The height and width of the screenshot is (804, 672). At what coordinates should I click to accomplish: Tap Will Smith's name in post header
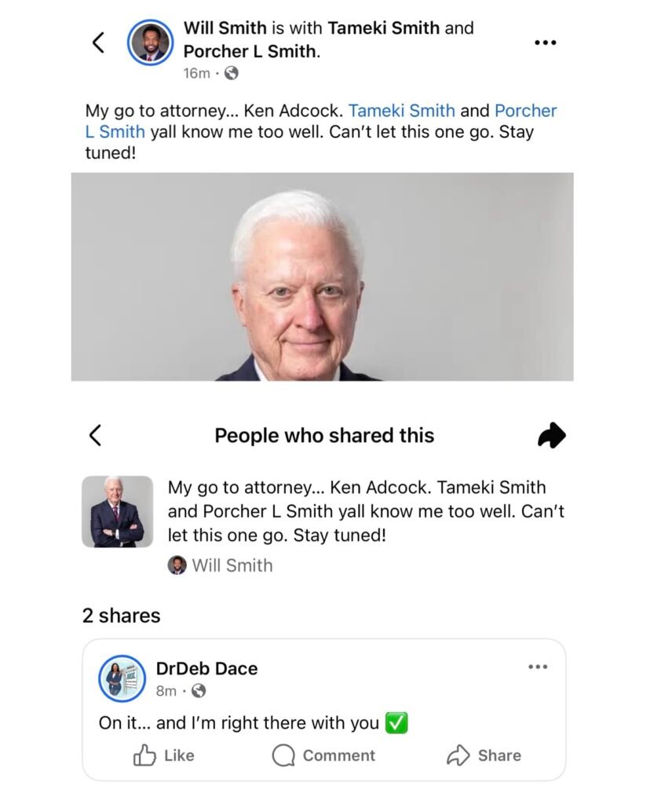pyautogui.click(x=225, y=28)
